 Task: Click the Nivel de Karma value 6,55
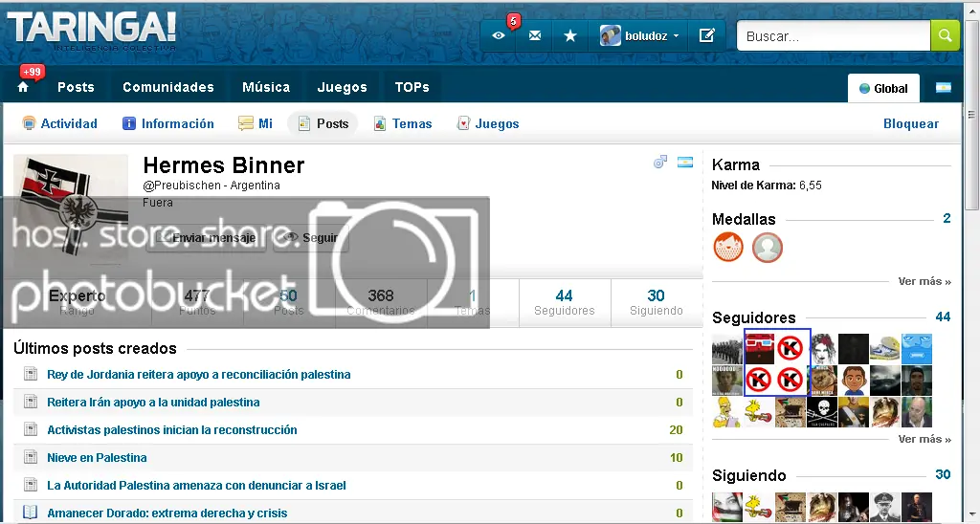click(810, 185)
